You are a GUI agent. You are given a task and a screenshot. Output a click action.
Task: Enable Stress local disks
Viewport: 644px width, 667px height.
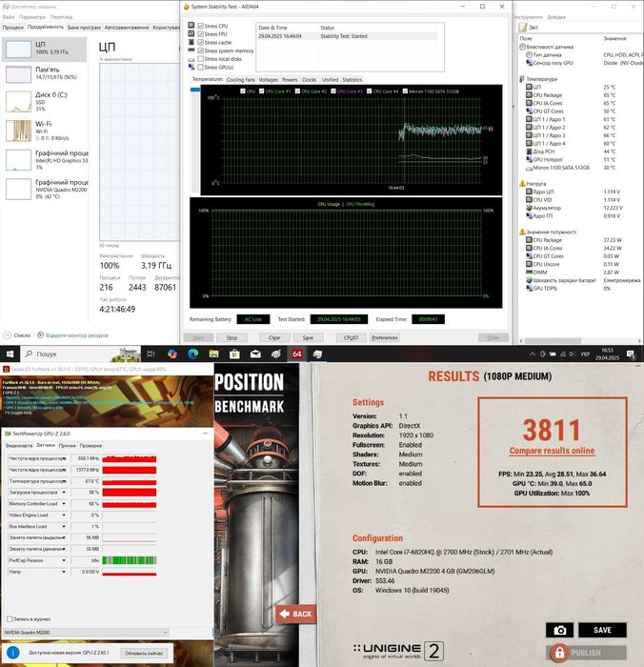coord(200,59)
